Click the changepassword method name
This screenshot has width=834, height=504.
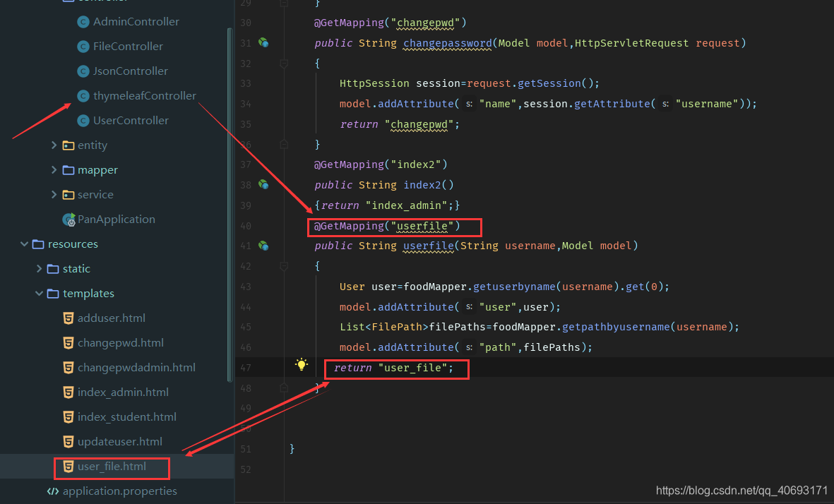click(447, 43)
